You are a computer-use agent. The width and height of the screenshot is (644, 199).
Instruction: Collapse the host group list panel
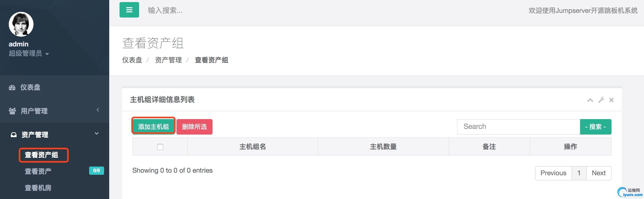pyautogui.click(x=590, y=100)
